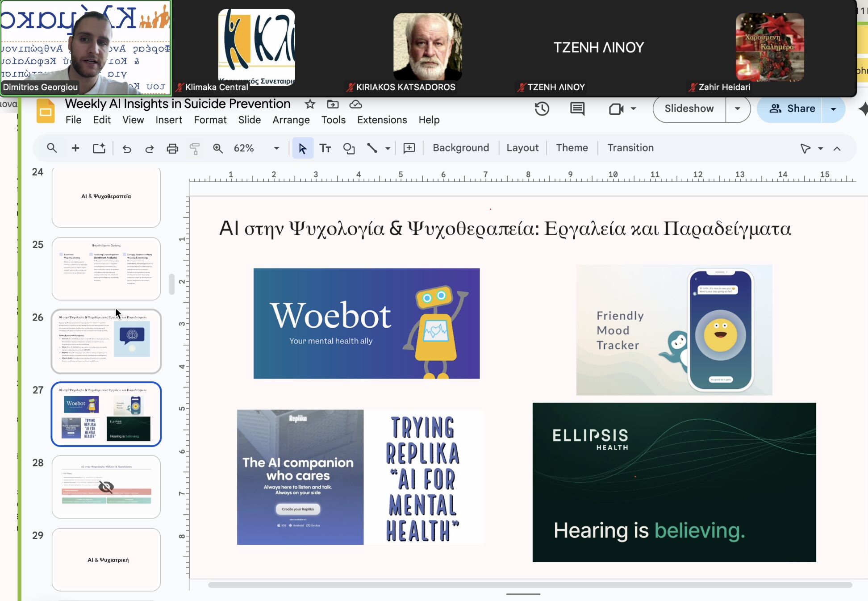Click the zoom magnifier tool
This screenshot has height=601, width=868.
[x=218, y=148]
